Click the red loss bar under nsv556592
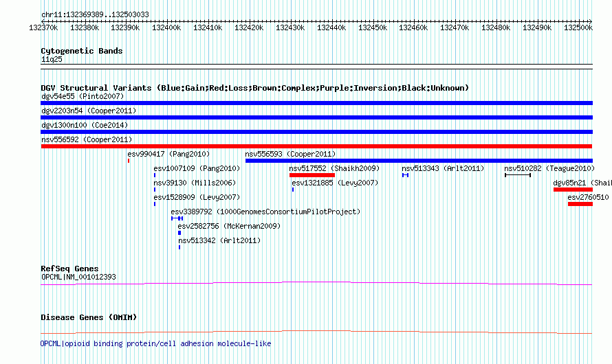This screenshot has width=612, height=364. click(x=316, y=146)
